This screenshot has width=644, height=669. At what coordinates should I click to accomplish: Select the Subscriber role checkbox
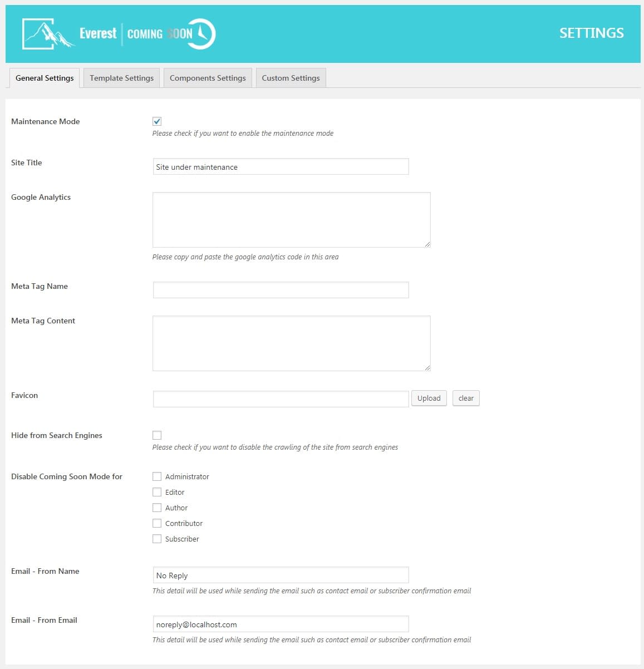(157, 539)
